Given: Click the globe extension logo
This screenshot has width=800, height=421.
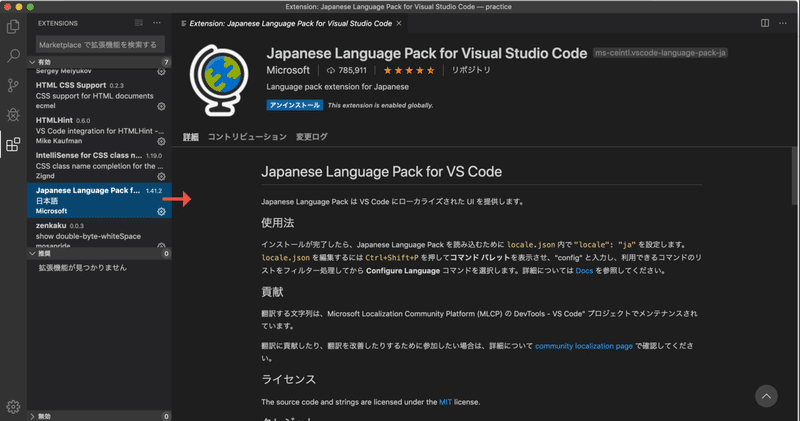Looking at the screenshot, I should click(219, 80).
